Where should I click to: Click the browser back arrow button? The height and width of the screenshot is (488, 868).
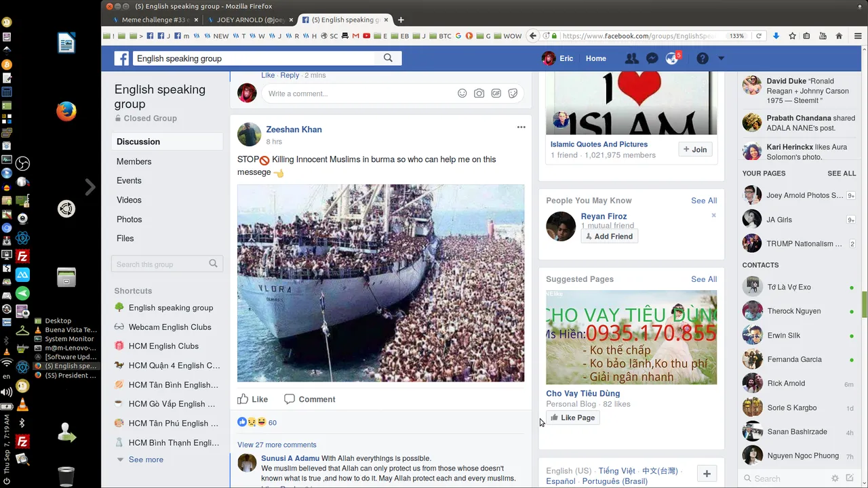[x=533, y=36]
